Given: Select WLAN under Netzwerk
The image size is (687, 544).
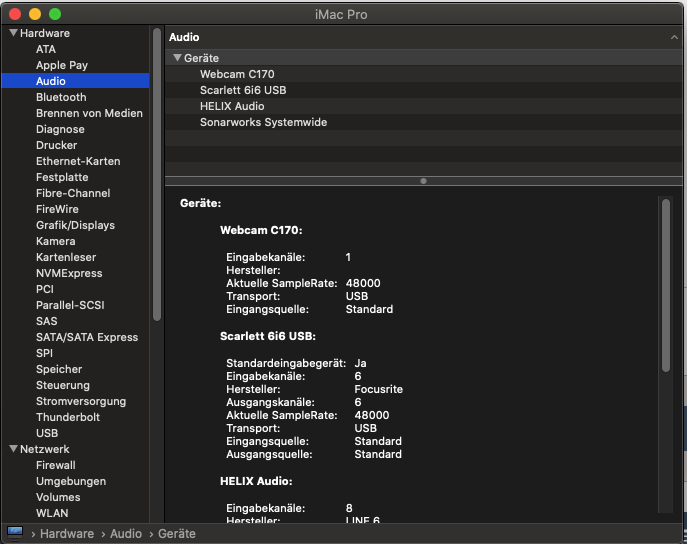Looking at the screenshot, I should click(x=52, y=513).
